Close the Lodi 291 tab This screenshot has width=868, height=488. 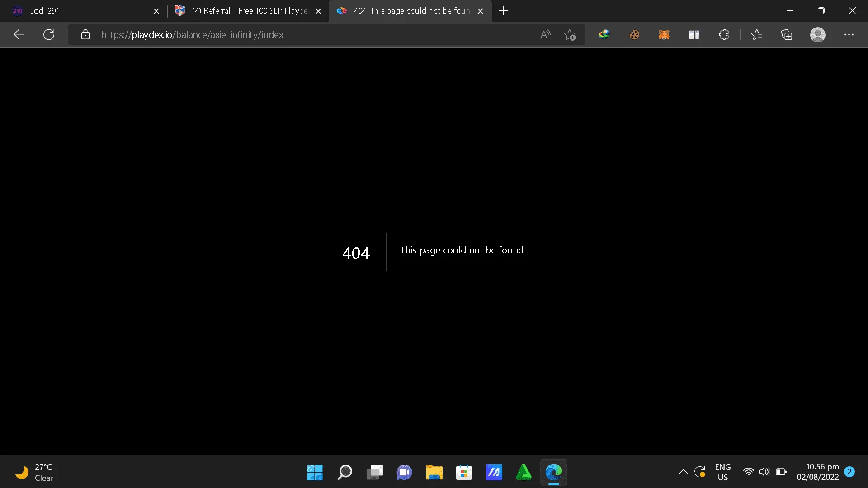point(156,11)
